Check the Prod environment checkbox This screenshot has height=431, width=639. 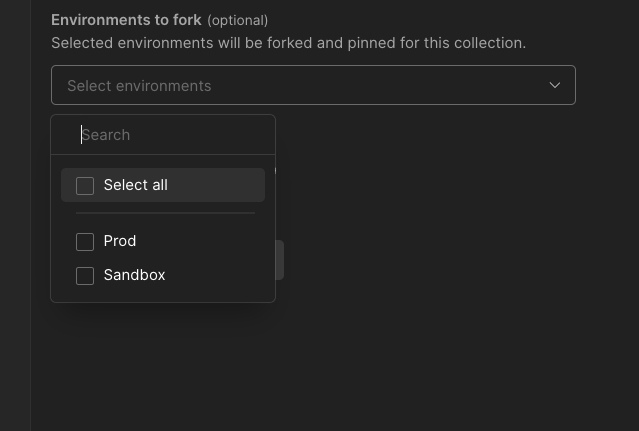85,241
